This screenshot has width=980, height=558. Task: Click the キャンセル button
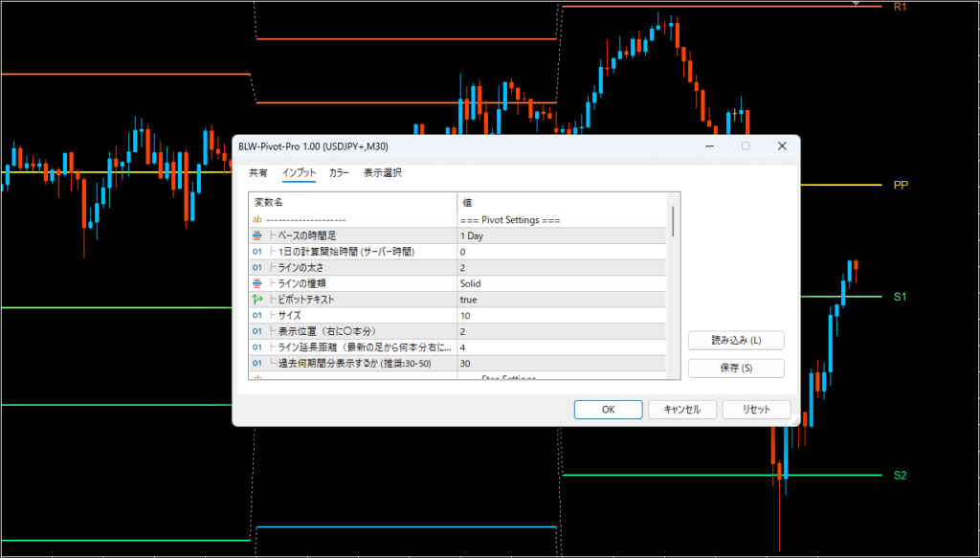681,409
